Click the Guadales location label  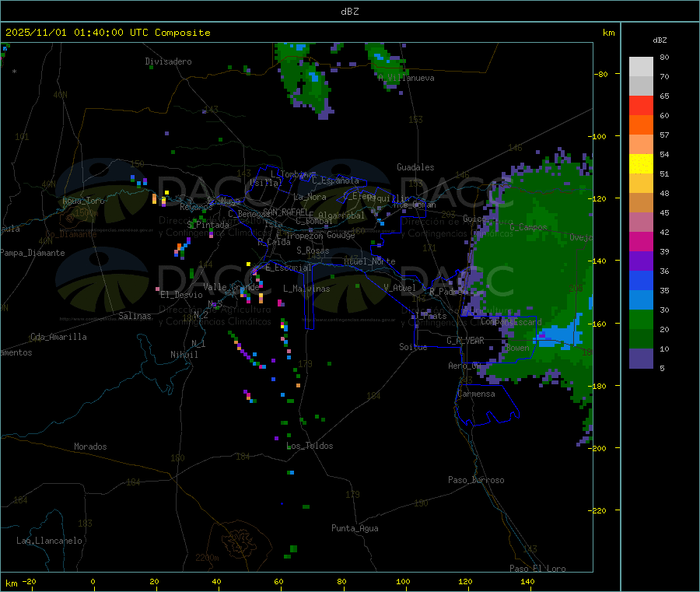coord(415,167)
